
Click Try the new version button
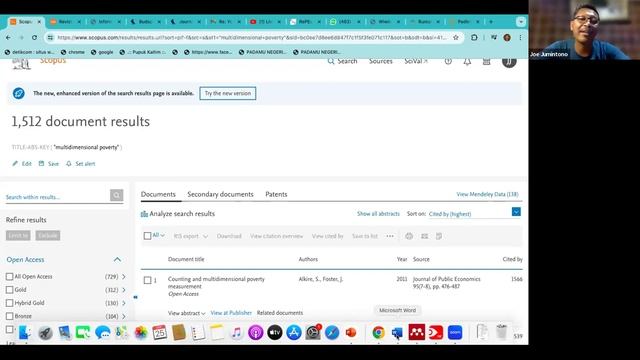[228, 93]
